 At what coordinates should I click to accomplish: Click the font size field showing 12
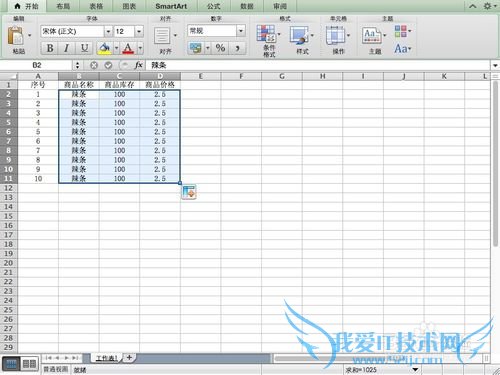point(124,31)
